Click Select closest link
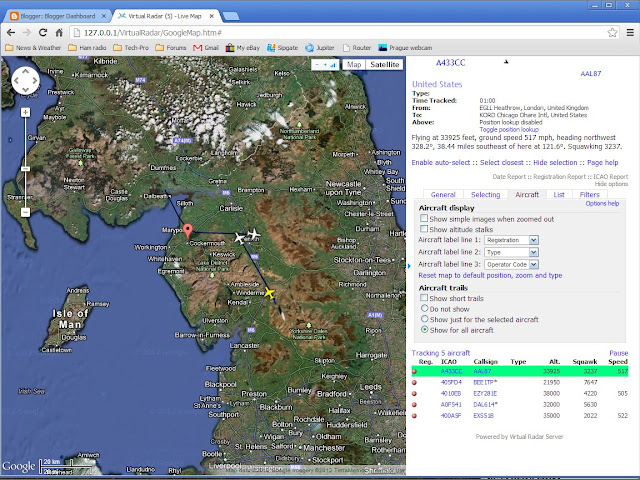This screenshot has height=480, width=640. [501, 162]
